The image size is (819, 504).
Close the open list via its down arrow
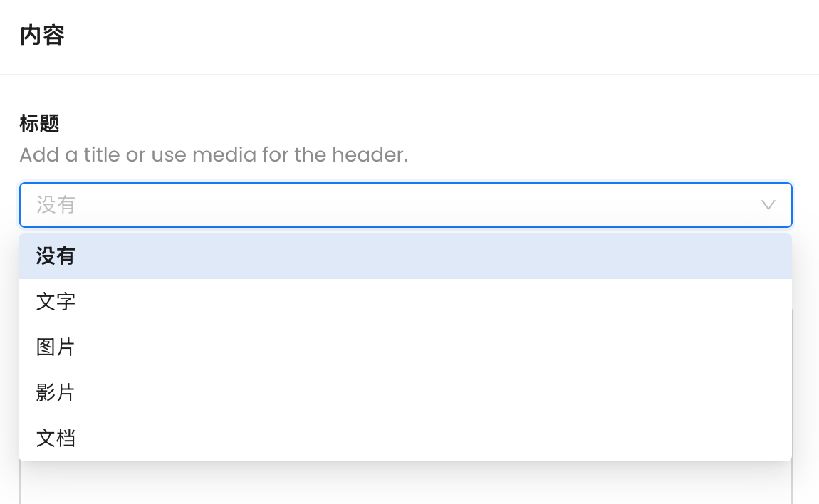pos(768,205)
